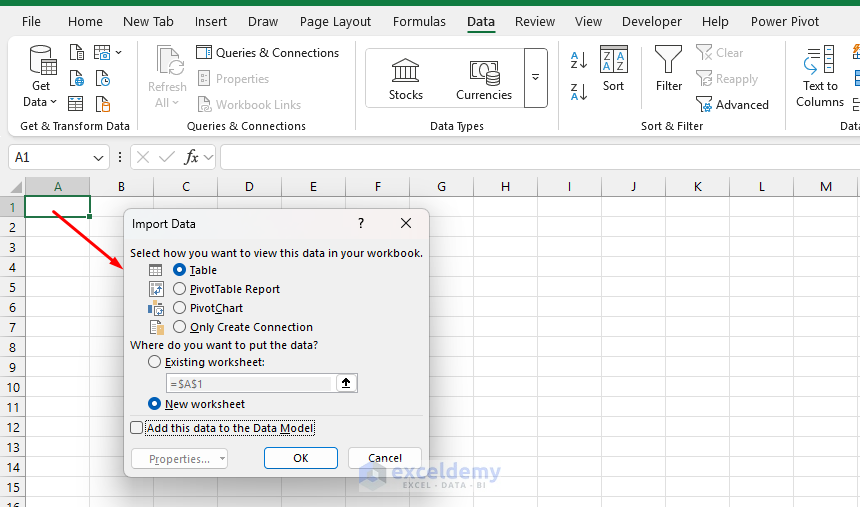Open Existing Connections icon
860x507 pixels.
[x=103, y=104]
